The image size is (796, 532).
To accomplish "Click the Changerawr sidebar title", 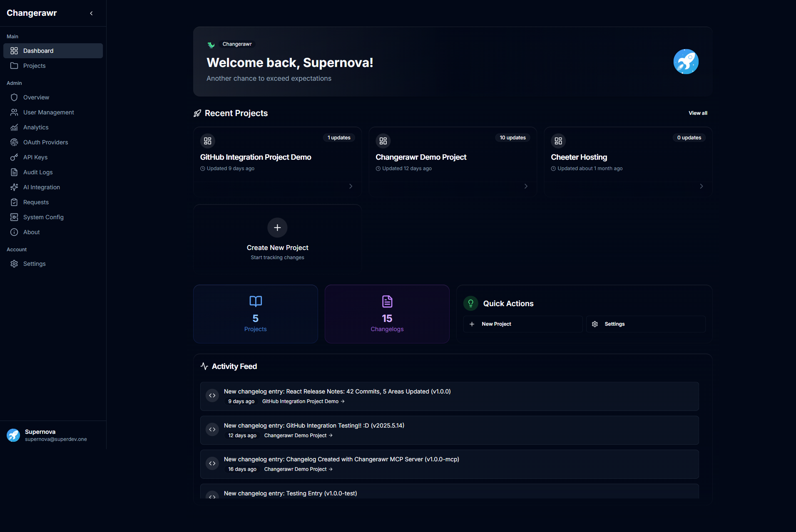I will coord(32,13).
